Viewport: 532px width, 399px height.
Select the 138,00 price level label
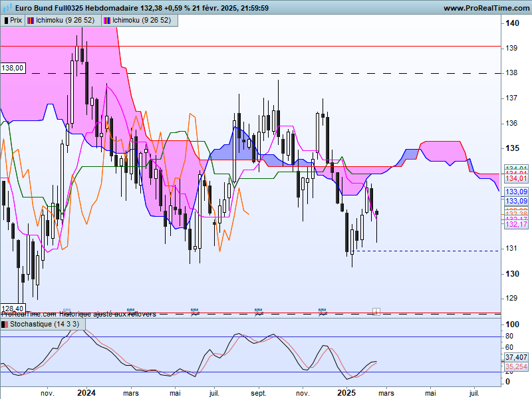(13, 68)
